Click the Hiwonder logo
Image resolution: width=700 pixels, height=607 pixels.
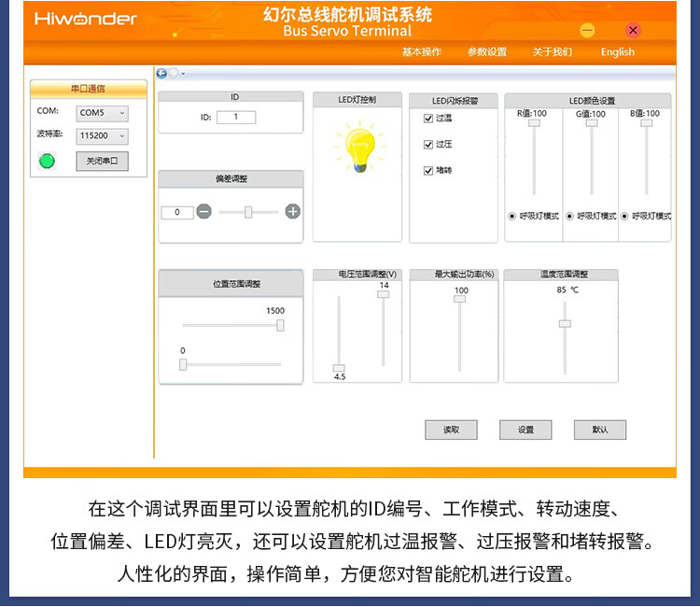pyautogui.click(x=86, y=20)
